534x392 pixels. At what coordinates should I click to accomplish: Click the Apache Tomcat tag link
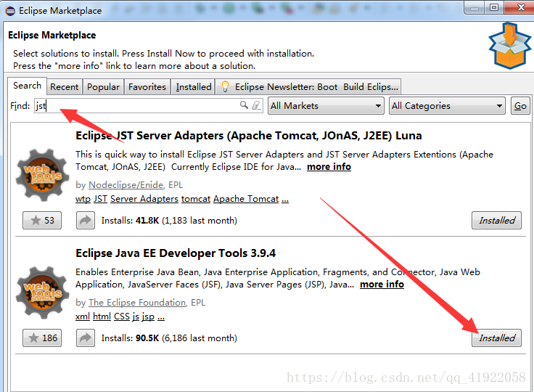[246, 199]
